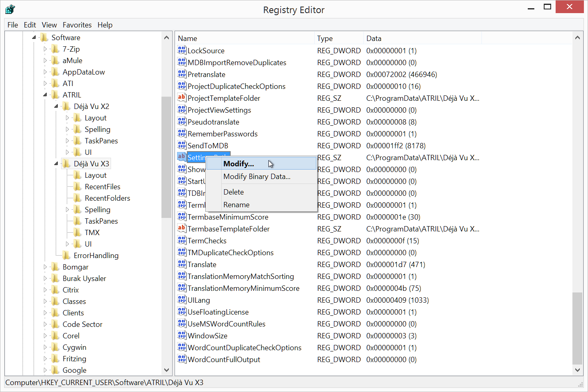The height and width of the screenshot is (392, 588).
Task: Click the tree pane scroll-up arrow
Action: pos(166,38)
